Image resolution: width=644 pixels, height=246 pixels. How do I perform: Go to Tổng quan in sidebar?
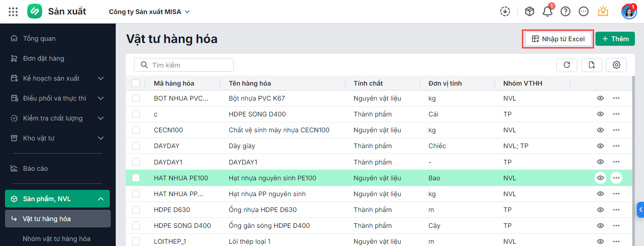coord(39,39)
